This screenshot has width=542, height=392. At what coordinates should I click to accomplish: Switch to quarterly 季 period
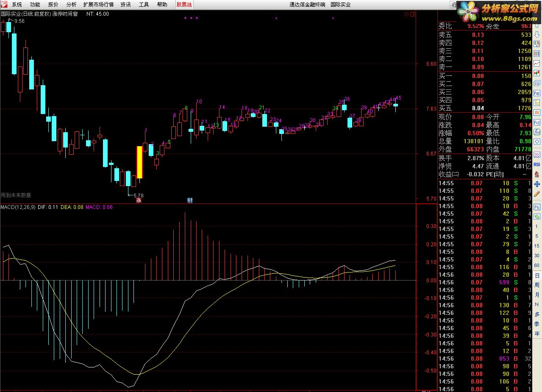(x=537, y=324)
